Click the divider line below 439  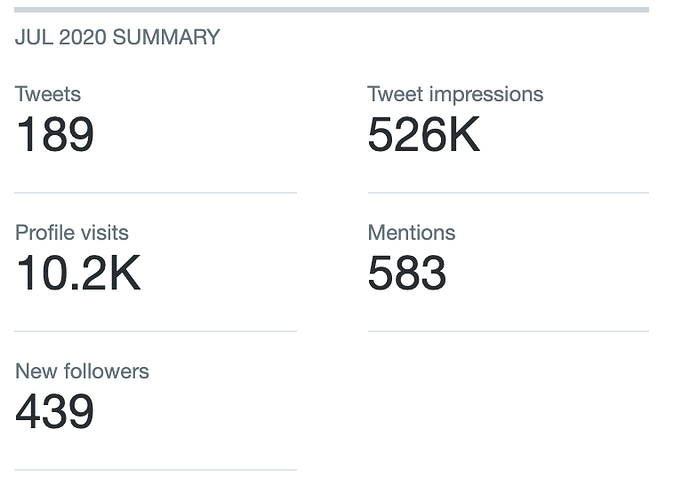155,469
